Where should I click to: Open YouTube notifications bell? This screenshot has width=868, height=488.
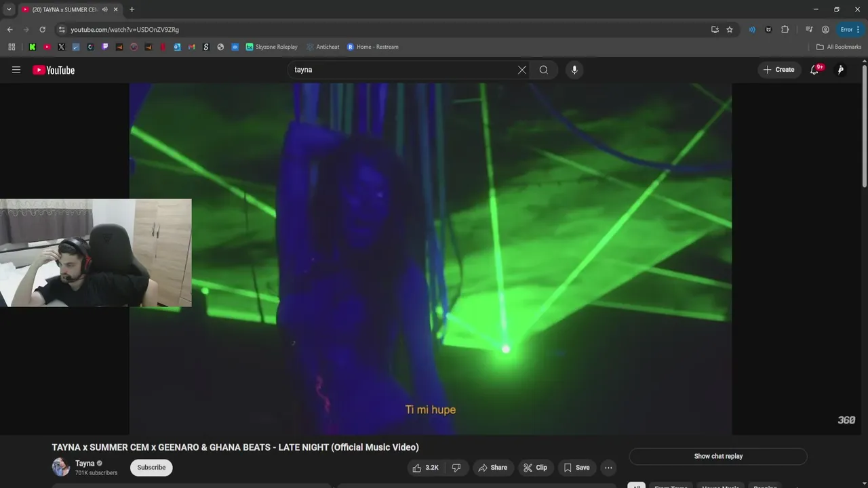click(814, 70)
